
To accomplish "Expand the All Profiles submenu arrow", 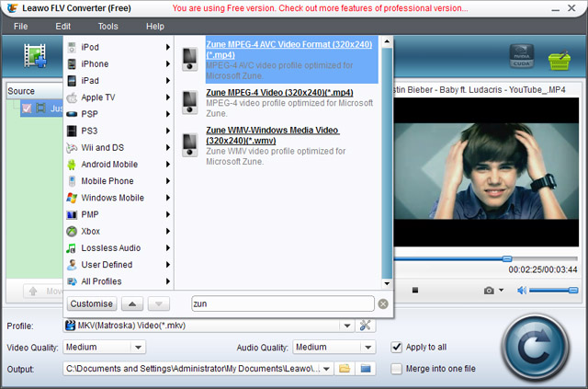I will coord(168,281).
